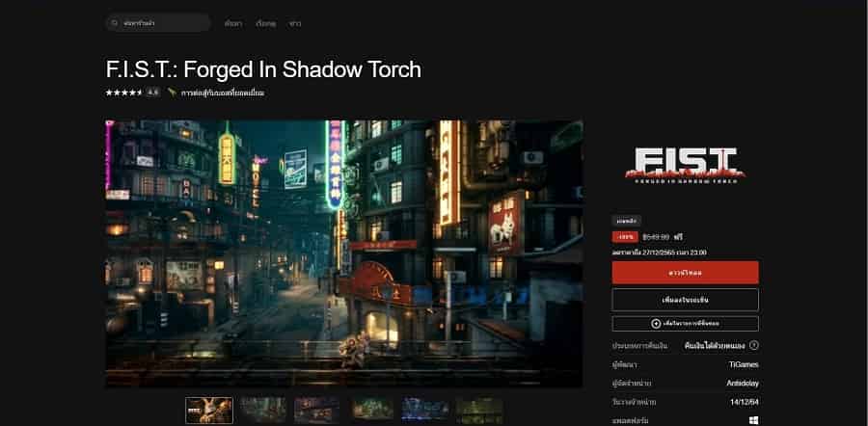Viewport: 868px width, 426px height.
Task: Click the Windows platform icon
Action: pos(754,420)
